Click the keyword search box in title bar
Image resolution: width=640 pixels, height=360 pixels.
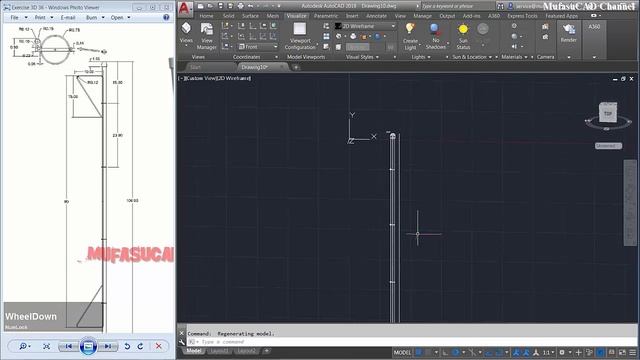pyautogui.click(x=457, y=6)
